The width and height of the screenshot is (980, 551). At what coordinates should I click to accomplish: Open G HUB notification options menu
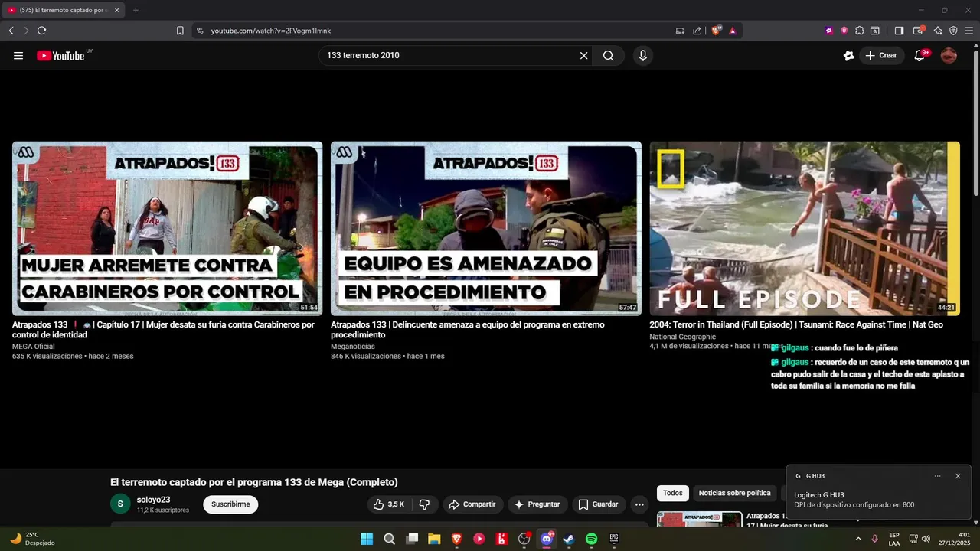[937, 476]
